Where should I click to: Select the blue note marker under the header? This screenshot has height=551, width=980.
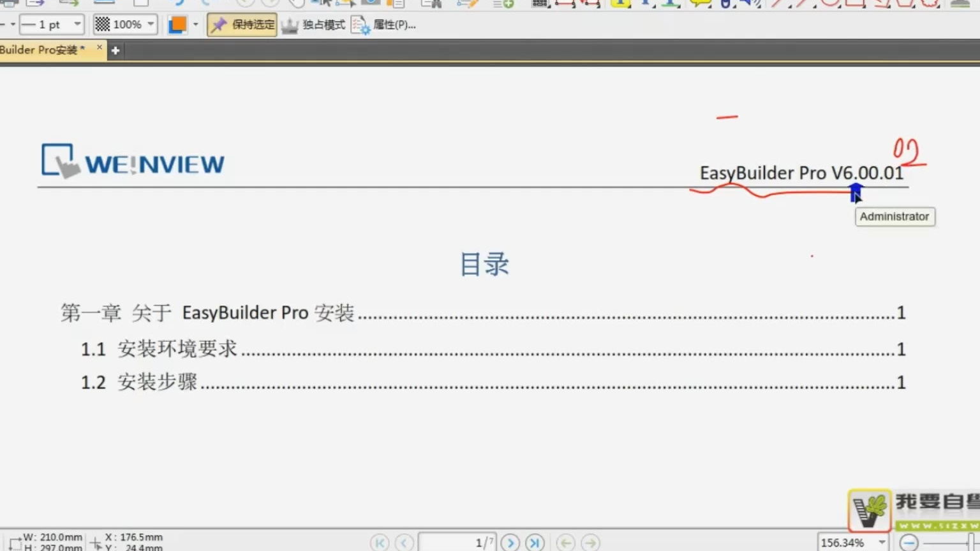(x=855, y=193)
